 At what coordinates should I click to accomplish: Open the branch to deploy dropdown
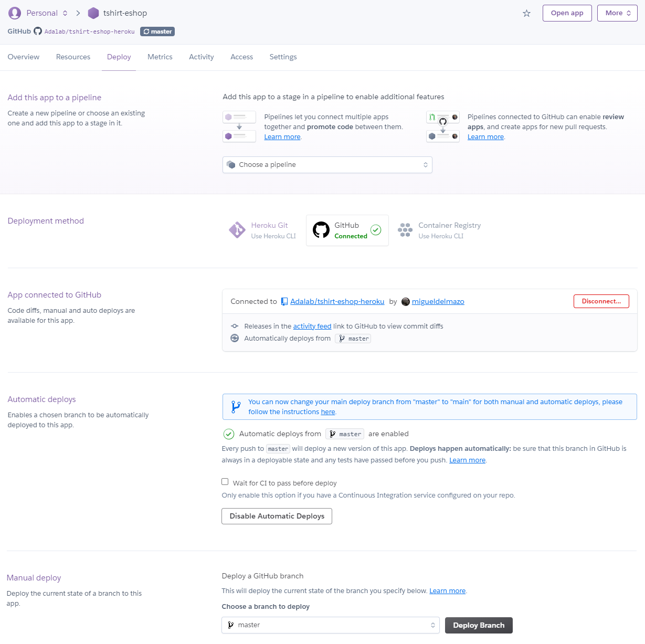pos(331,625)
